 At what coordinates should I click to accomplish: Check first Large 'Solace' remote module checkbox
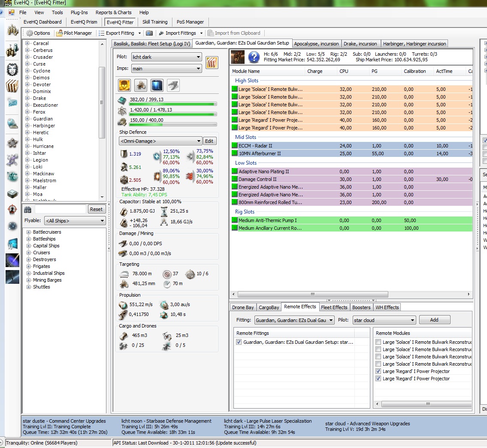[378, 342]
